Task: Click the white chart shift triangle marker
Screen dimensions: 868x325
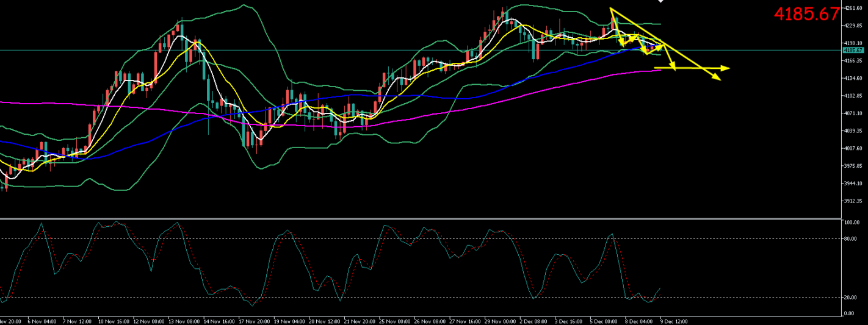Action: tap(660, 1)
